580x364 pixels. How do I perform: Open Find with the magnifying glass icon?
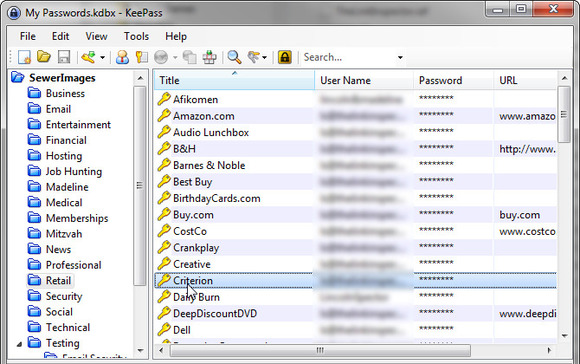coord(234,57)
